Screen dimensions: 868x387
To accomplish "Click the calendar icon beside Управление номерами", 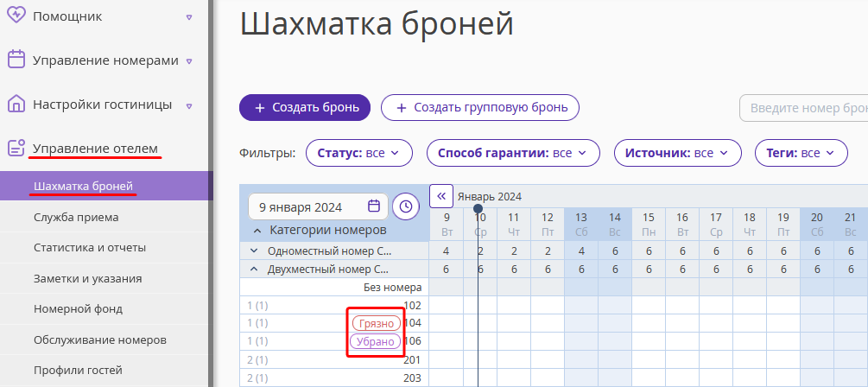I will click(x=16, y=60).
